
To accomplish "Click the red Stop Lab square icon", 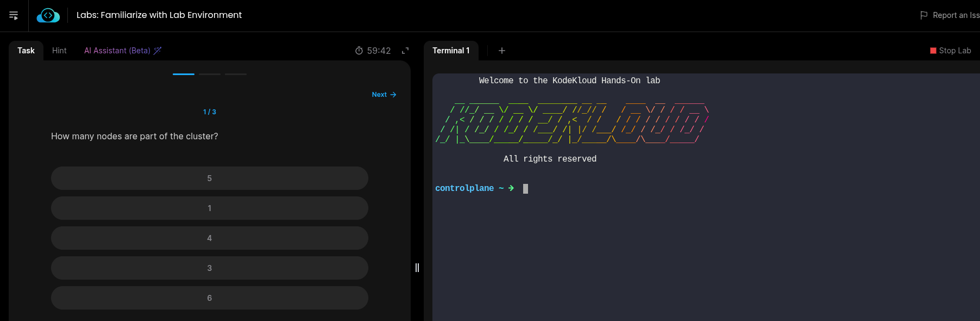I will coord(933,51).
